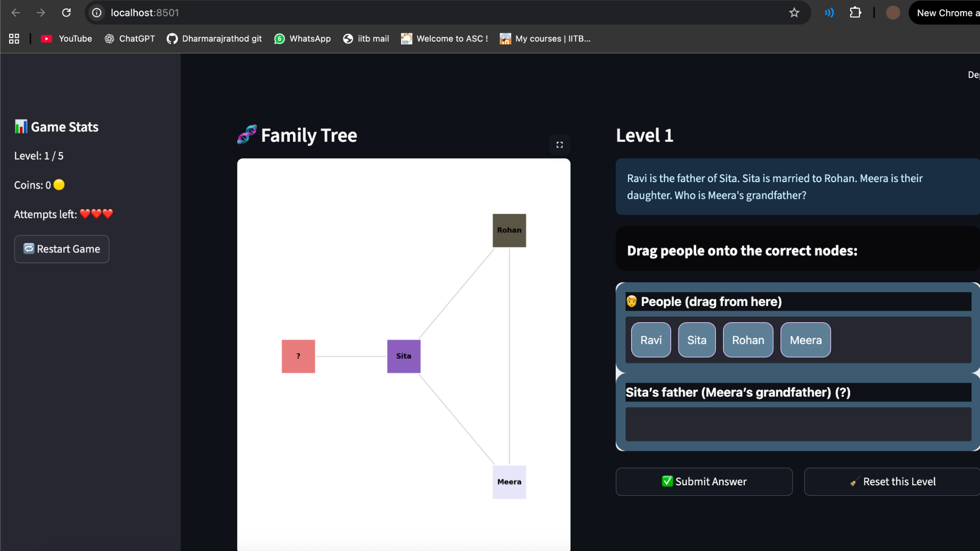Click the empty grandfather drop area

(798, 424)
